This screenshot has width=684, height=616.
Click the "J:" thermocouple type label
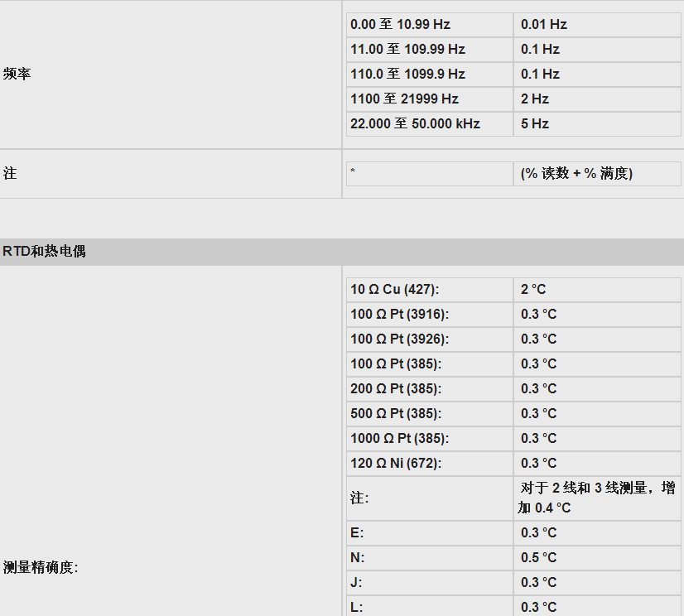click(356, 583)
